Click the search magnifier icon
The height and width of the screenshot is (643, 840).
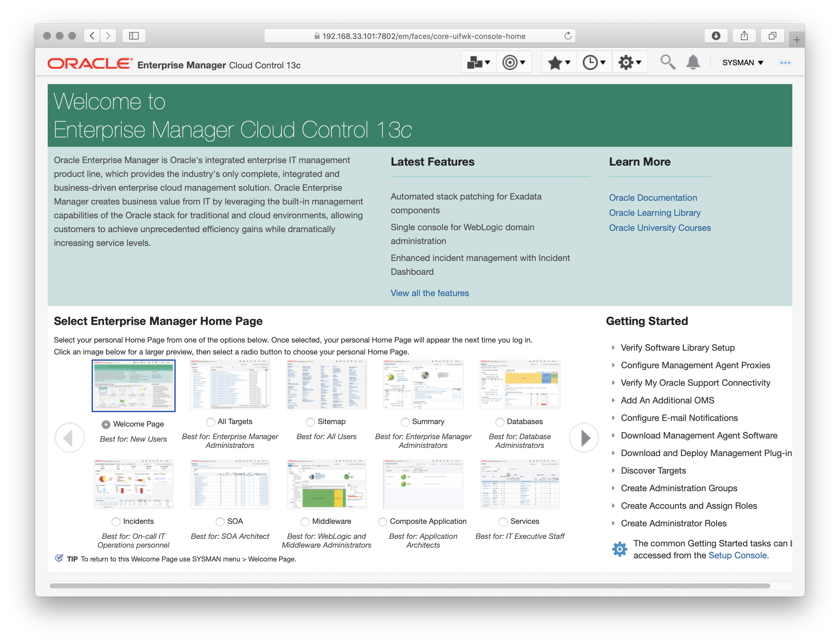coord(667,62)
